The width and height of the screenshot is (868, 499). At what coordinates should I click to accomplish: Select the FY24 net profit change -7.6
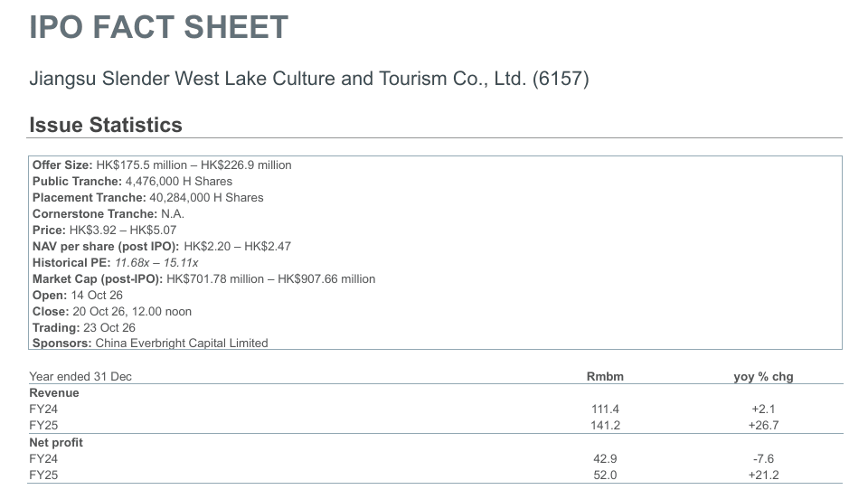[x=763, y=458]
